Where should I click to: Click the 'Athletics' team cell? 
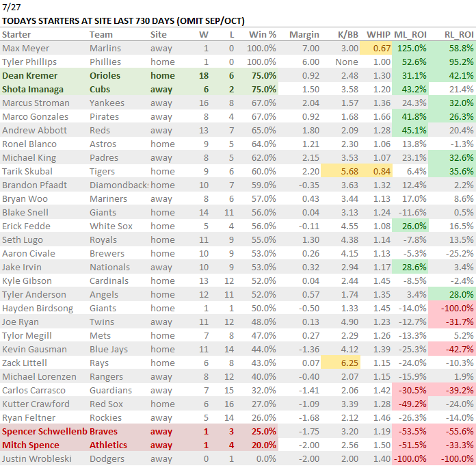click(x=108, y=445)
